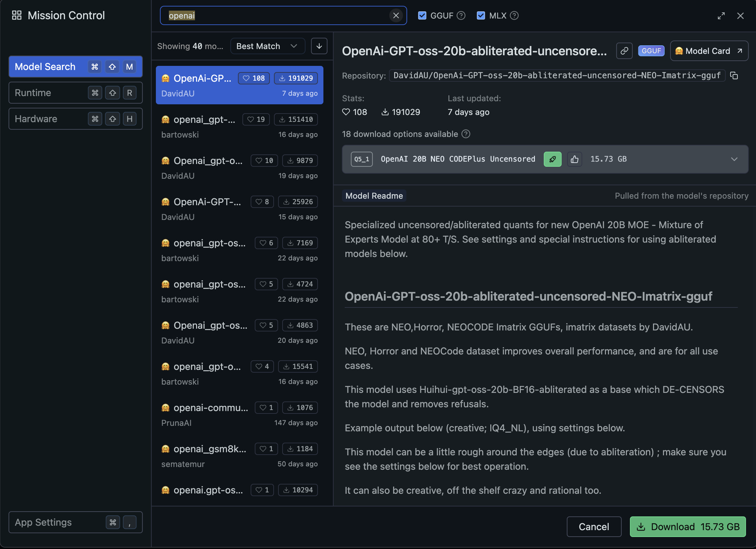Select DavidAU model with 9879 downloads
Screen dimensions: 756x549
tap(239, 167)
